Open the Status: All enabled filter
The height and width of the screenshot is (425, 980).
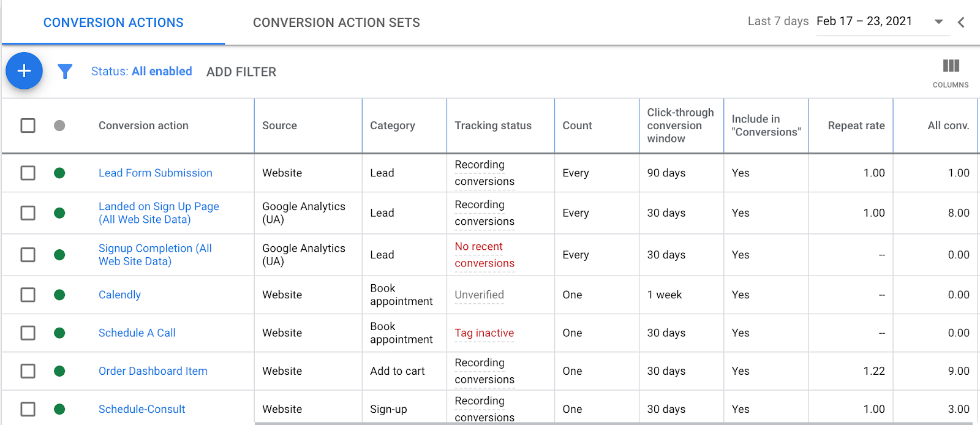point(141,72)
